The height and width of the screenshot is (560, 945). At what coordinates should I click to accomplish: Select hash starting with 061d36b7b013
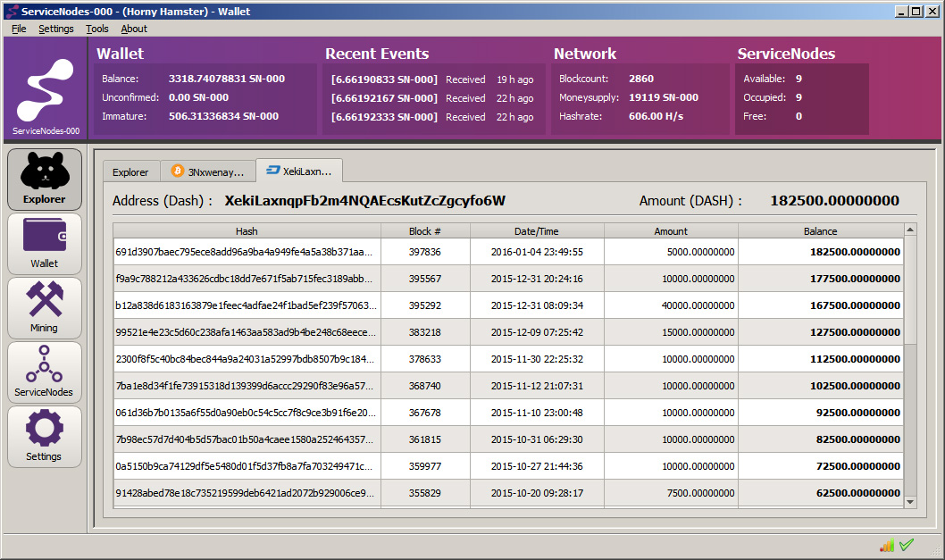246,413
